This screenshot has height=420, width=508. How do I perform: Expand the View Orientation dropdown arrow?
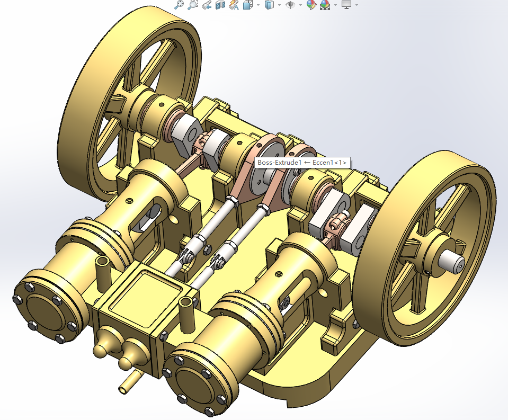pyautogui.click(x=258, y=5)
